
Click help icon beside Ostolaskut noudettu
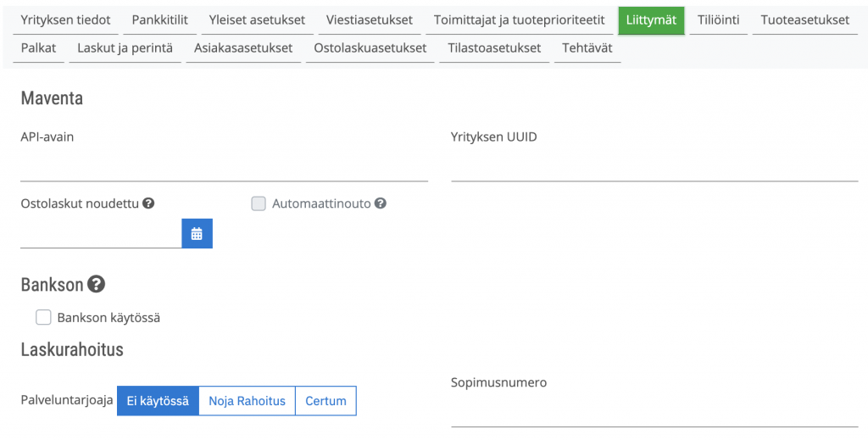(148, 203)
